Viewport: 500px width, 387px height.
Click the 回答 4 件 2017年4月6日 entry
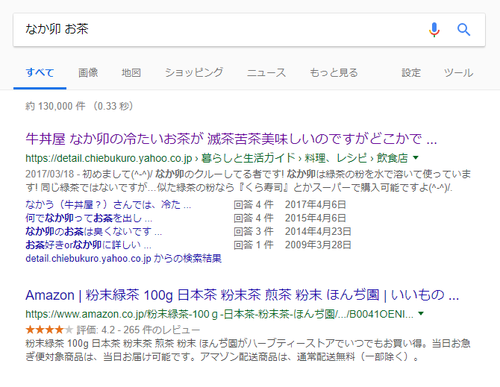[x=290, y=204]
